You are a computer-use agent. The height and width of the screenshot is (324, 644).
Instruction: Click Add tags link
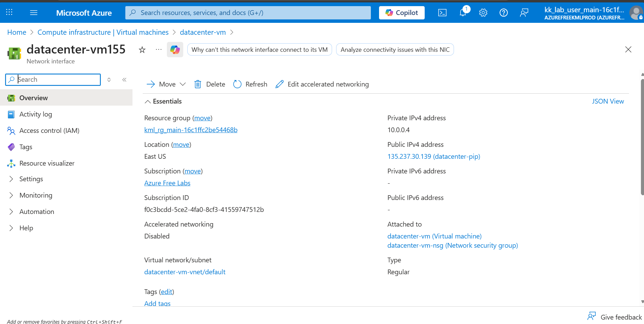157,303
